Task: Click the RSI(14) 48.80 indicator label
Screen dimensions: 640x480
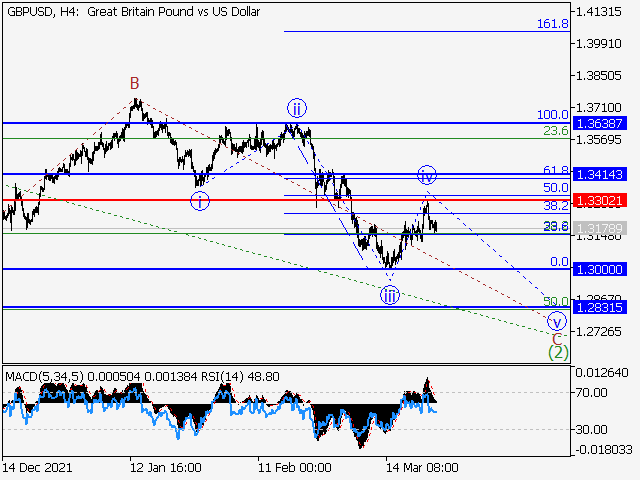Action: point(240,376)
